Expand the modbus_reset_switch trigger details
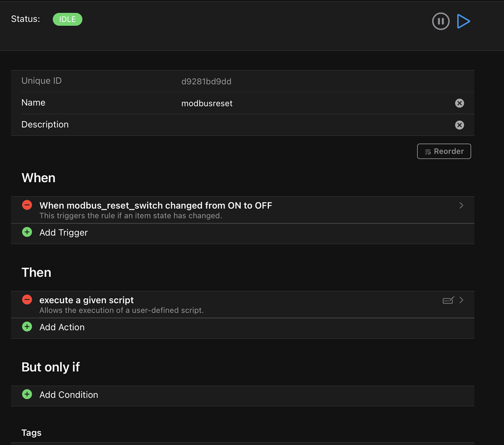This screenshot has width=504, height=445. pos(461,205)
